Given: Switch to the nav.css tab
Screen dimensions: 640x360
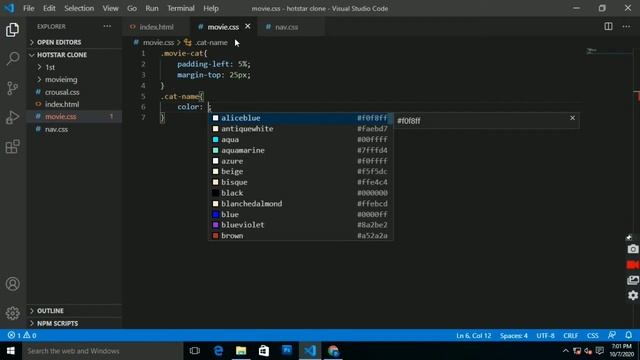Looking at the screenshot, I should tap(291, 27).
